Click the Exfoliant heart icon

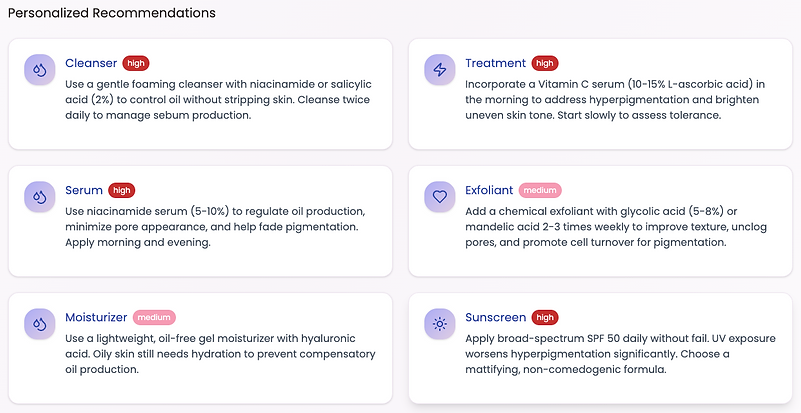click(439, 197)
